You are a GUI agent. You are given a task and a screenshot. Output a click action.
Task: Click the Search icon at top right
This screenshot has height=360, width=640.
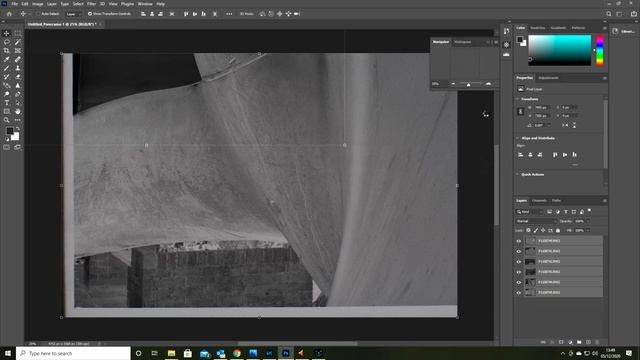coord(609,14)
